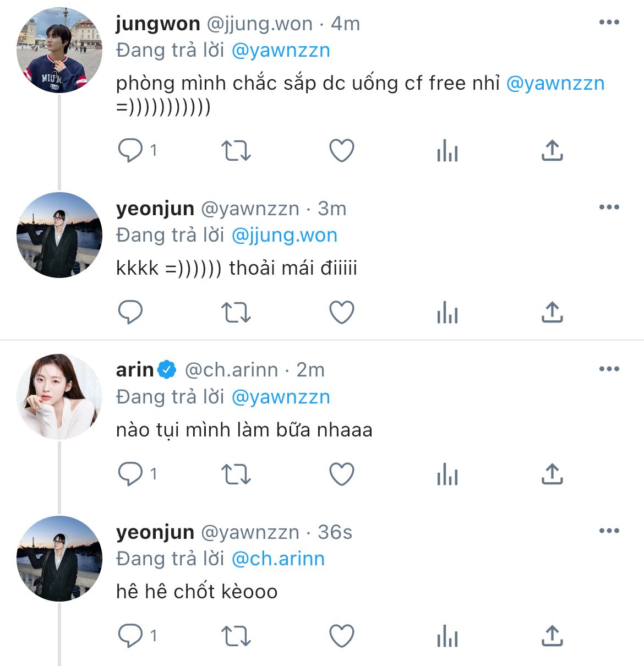Viewport: 644px width, 666px height.
Task: Open more options on arin's tweet
Action: [x=609, y=369]
